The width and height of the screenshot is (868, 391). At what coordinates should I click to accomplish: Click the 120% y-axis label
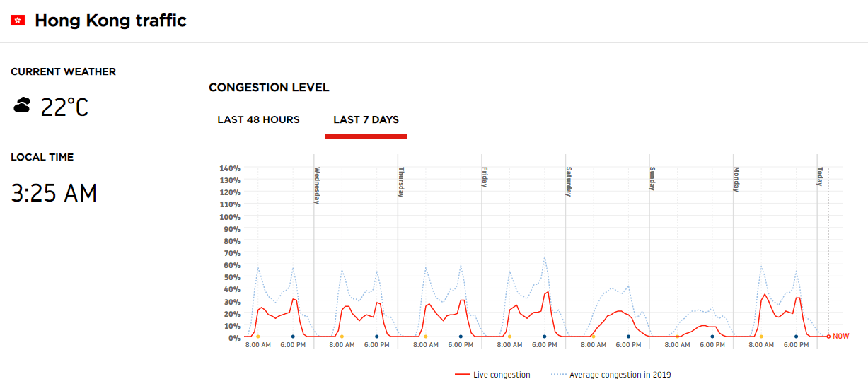(x=230, y=192)
